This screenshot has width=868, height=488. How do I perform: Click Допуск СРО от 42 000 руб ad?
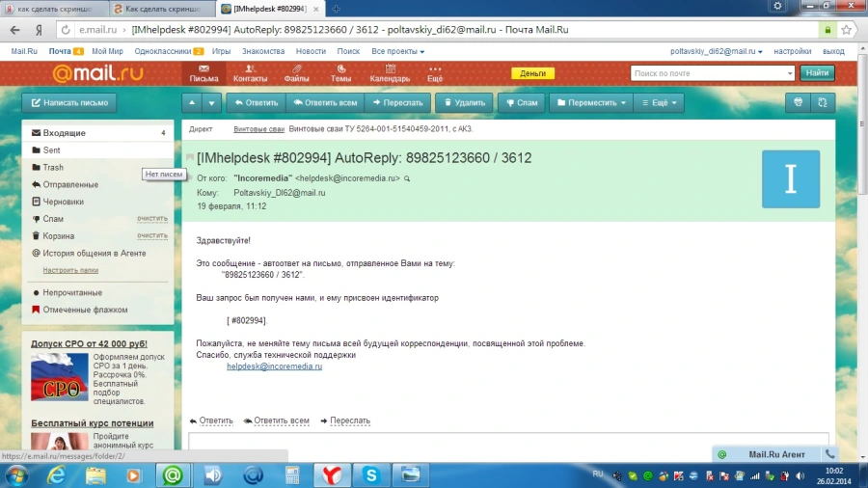click(89, 343)
